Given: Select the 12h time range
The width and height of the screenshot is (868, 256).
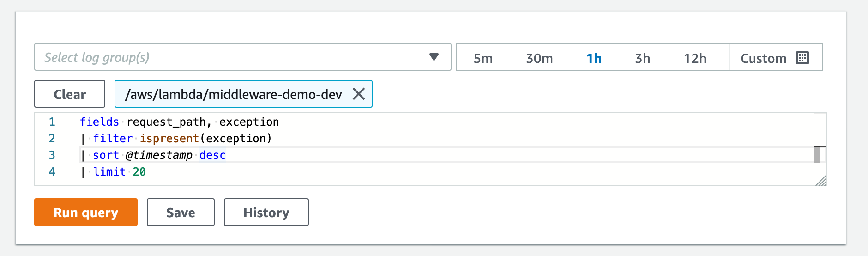Looking at the screenshot, I should click(x=695, y=58).
